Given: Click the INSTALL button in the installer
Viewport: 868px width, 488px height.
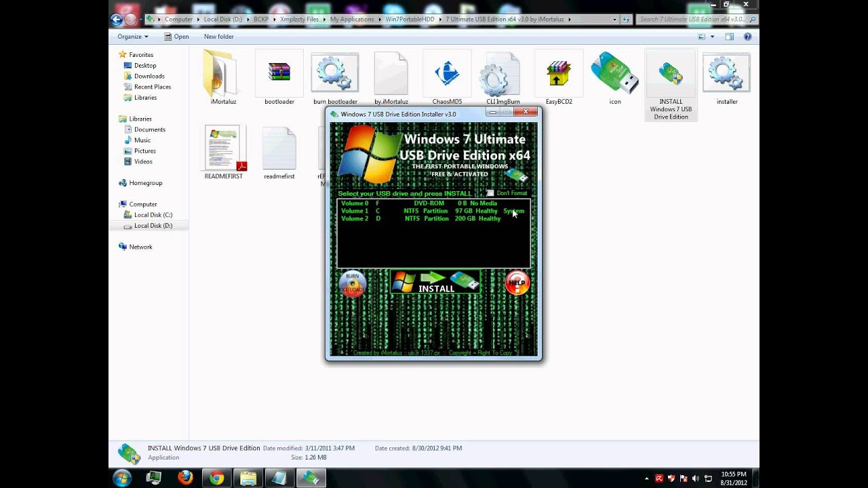Looking at the screenshot, I should pos(435,282).
